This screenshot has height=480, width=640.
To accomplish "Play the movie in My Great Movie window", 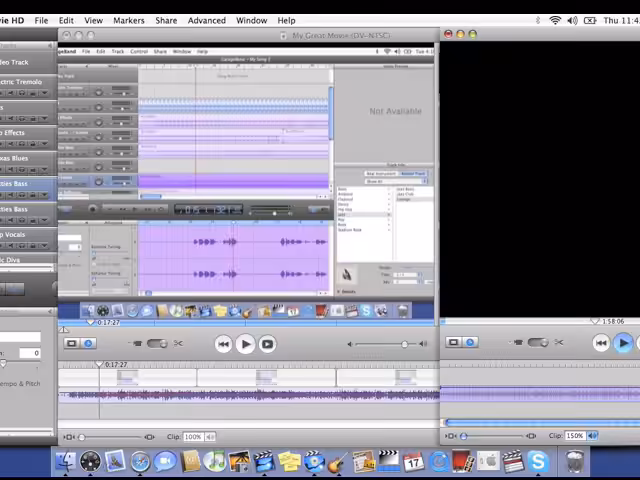I will (x=245, y=344).
